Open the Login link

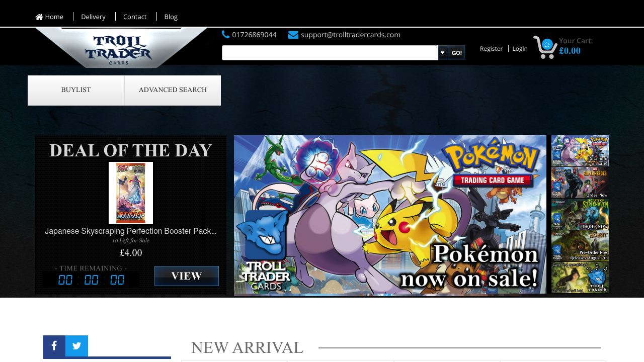click(x=520, y=49)
